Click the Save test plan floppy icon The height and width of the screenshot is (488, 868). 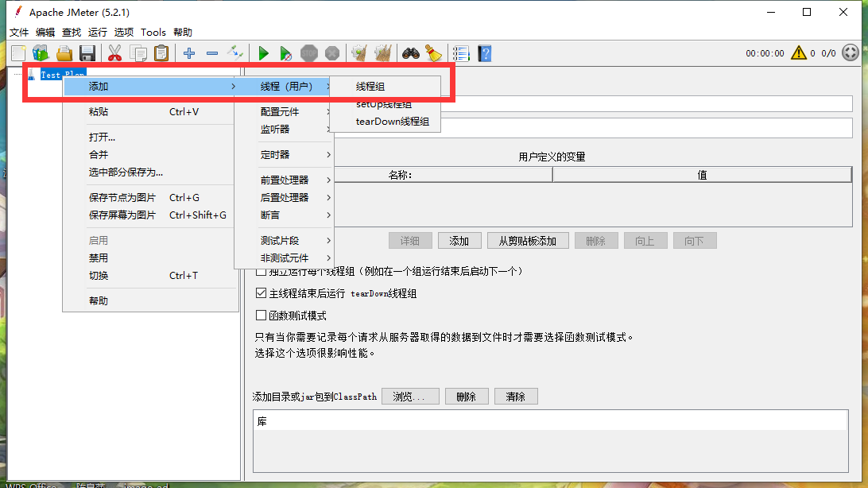point(87,53)
